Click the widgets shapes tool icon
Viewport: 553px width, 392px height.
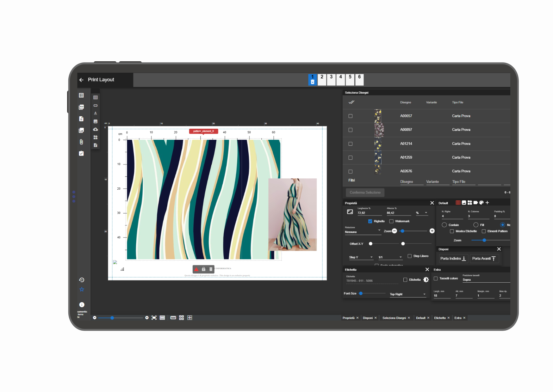[96, 137]
